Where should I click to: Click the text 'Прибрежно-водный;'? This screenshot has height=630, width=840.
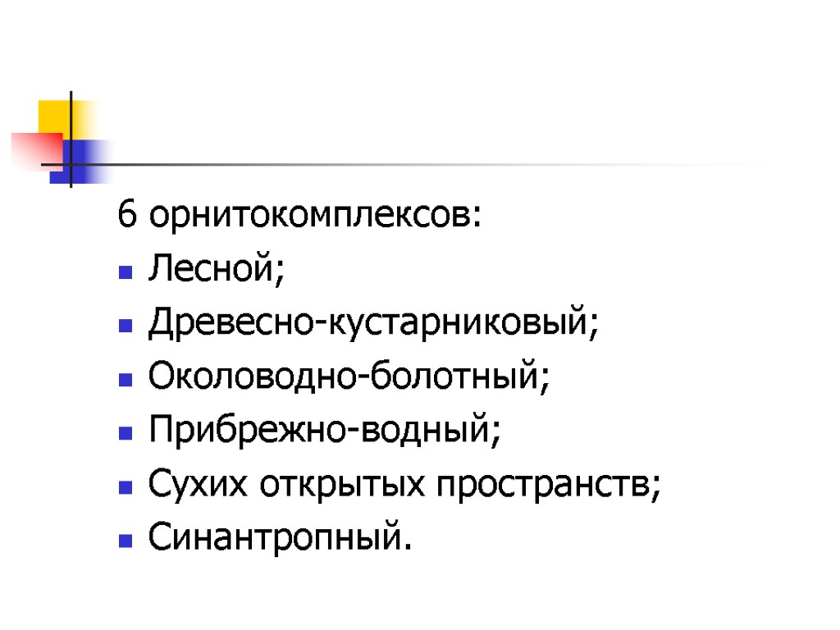coord(324,431)
